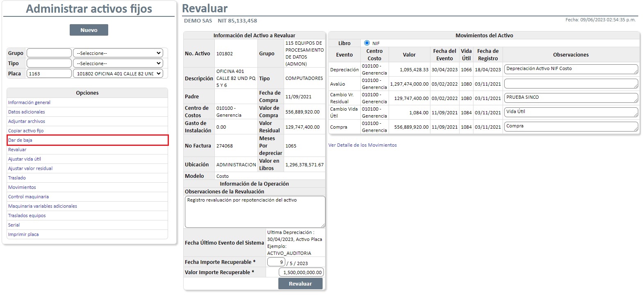Image resolution: width=644 pixels, height=295 pixels.
Task: Click the Revaluar submit button
Action: (x=300, y=284)
